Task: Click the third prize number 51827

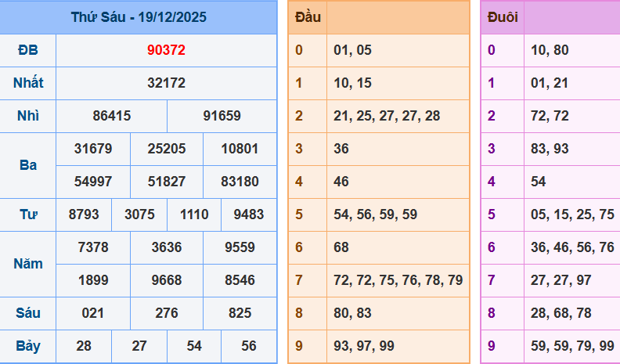Action: [x=167, y=182]
